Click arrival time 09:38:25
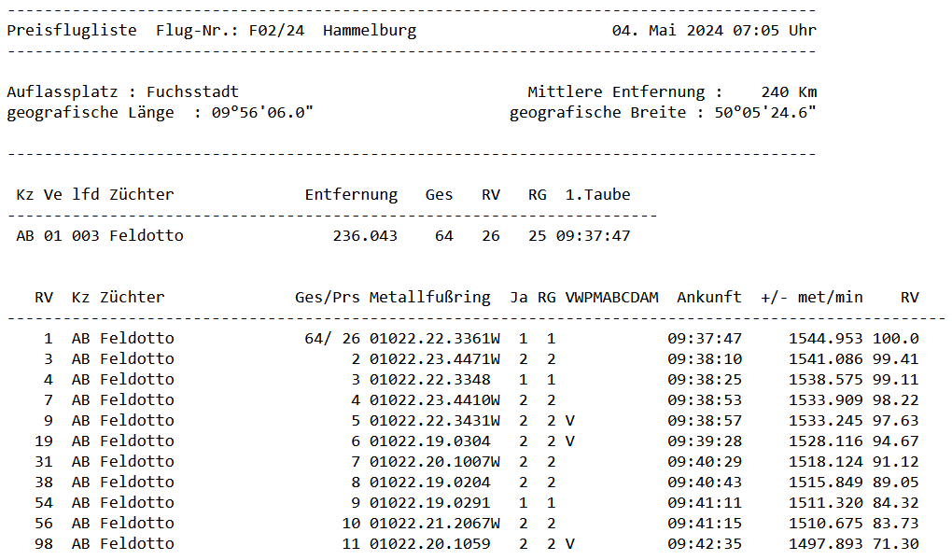 point(705,380)
